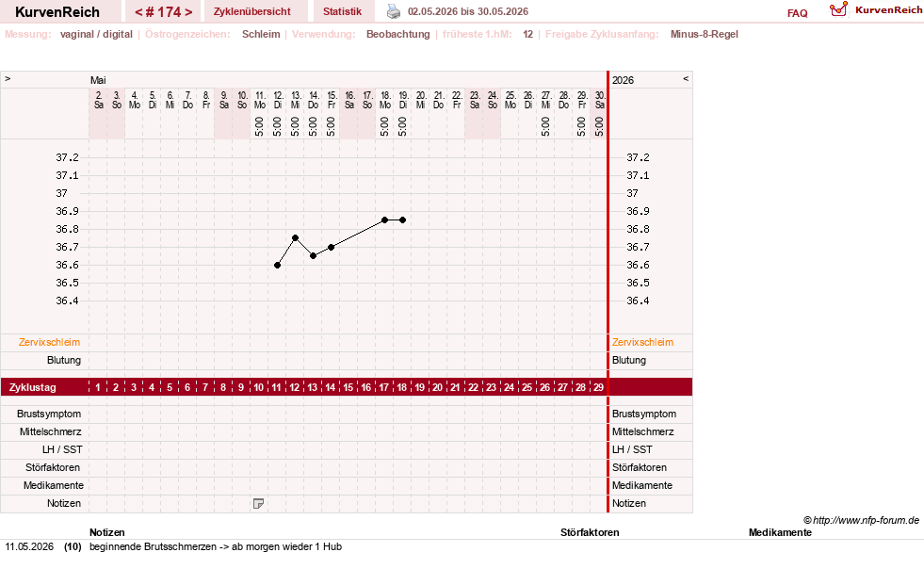
Task: Click the date header 2. Sa
Action: coord(99,100)
